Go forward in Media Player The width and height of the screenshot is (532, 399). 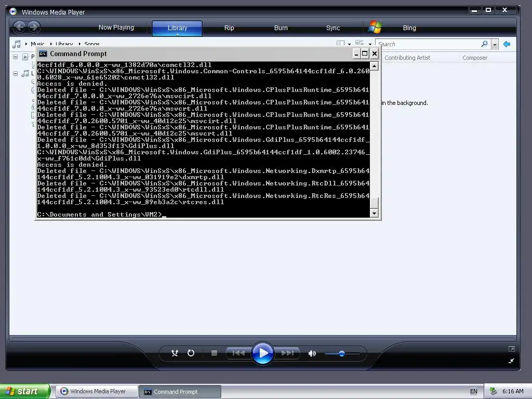pyautogui.click(x=34, y=27)
